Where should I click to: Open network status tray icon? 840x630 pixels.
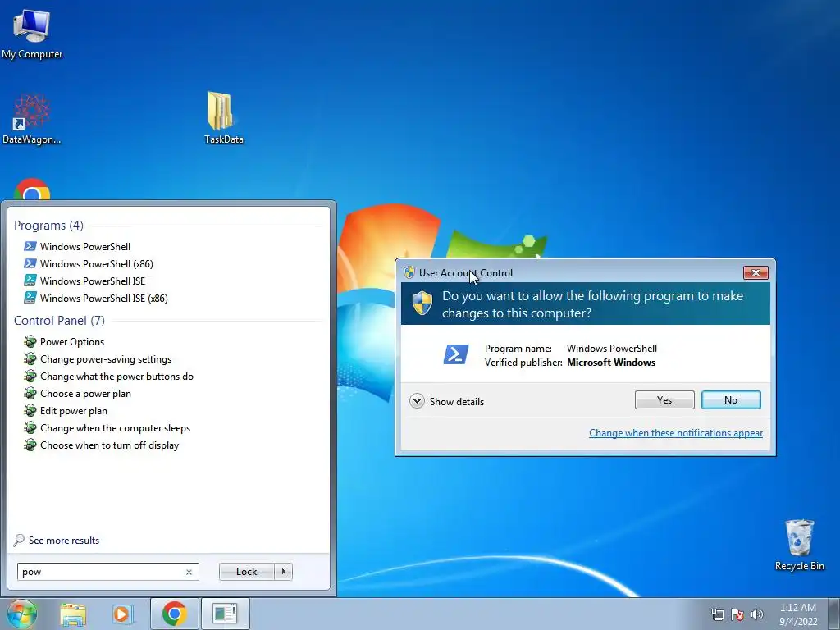[x=717, y=614]
